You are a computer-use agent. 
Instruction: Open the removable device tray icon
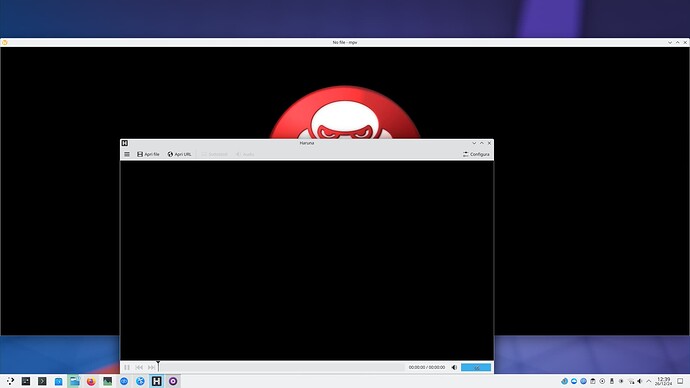pyautogui.click(x=612, y=381)
